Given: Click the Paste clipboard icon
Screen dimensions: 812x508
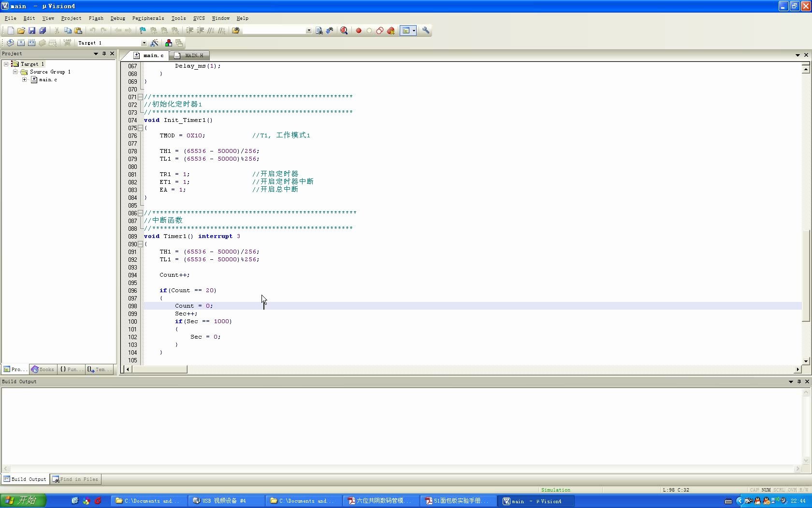Looking at the screenshot, I should [78, 30].
